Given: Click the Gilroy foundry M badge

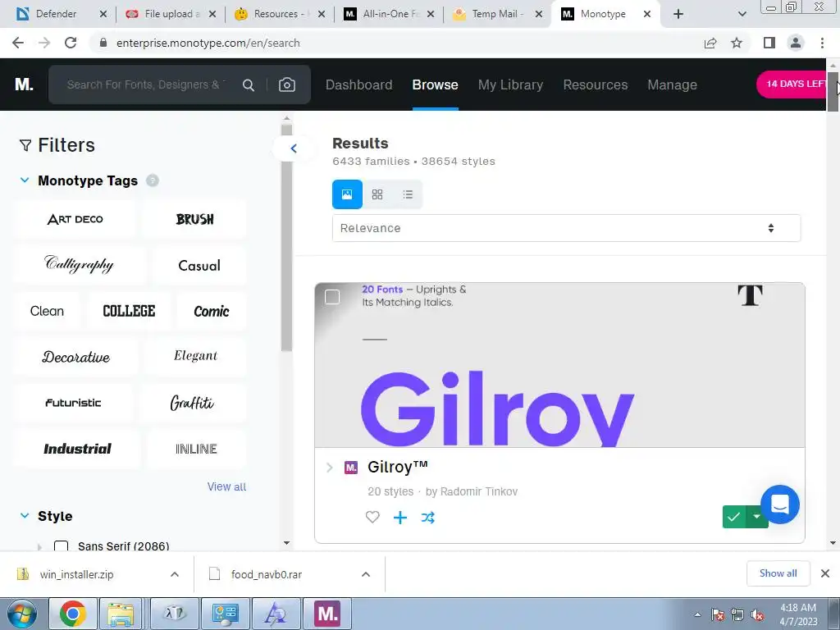Looking at the screenshot, I should 351,468.
